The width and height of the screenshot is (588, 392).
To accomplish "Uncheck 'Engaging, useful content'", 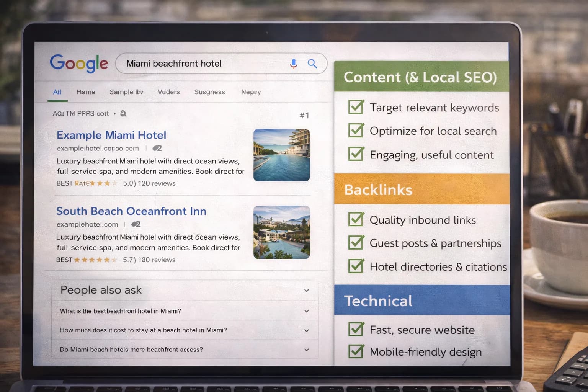I will click(356, 154).
